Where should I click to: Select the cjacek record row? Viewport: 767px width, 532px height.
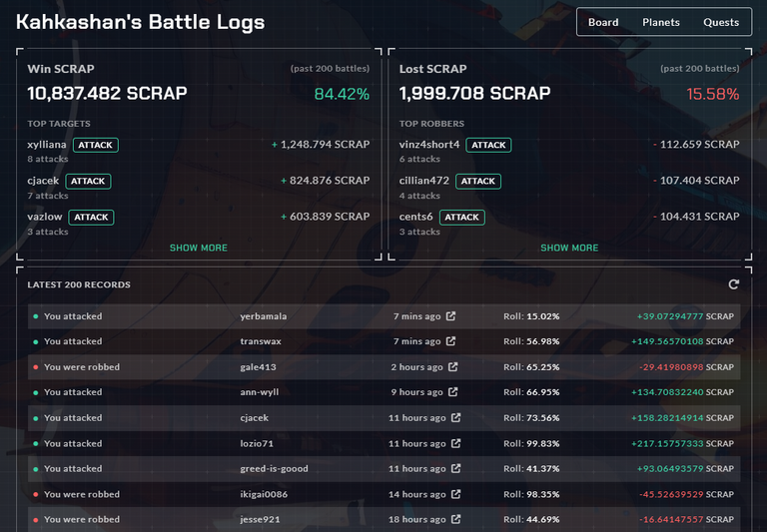[x=383, y=418]
